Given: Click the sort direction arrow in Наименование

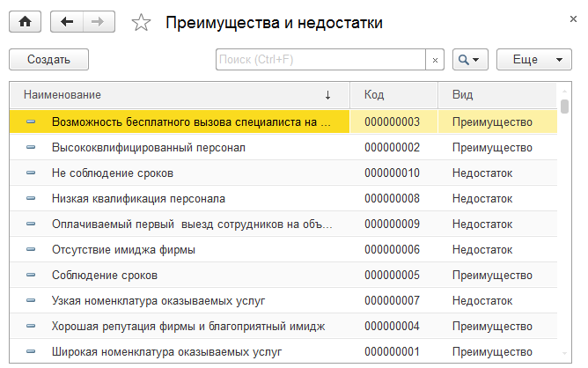Looking at the screenshot, I should (x=327, y=95).
